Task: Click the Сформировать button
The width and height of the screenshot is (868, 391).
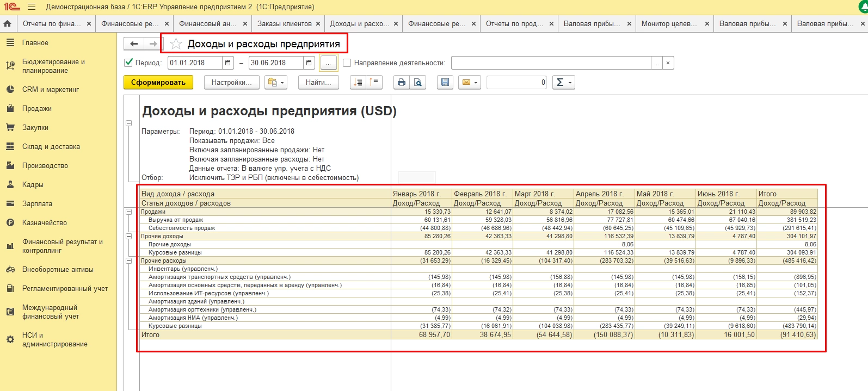Action: (x=158, y=82)
